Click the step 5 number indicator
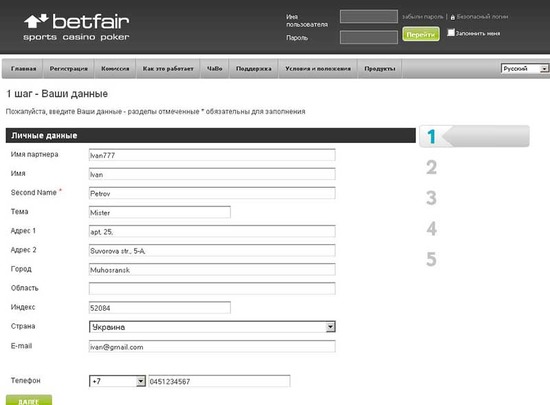550x405 pixels. (431, 259)
